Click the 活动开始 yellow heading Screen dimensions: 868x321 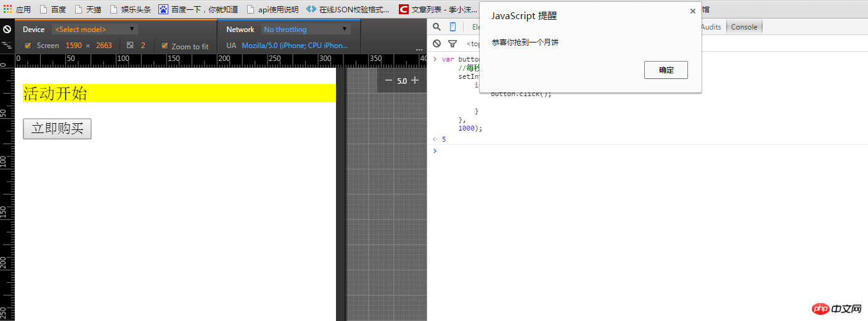179,93
